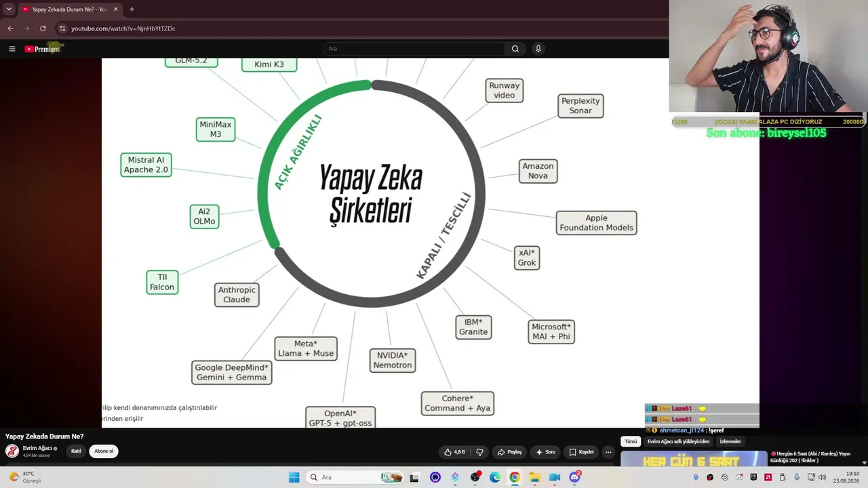The height and width of the screenshot is (488, 868).
Task: Click the Epic Games tray icon
Action: tap(753, 477)
